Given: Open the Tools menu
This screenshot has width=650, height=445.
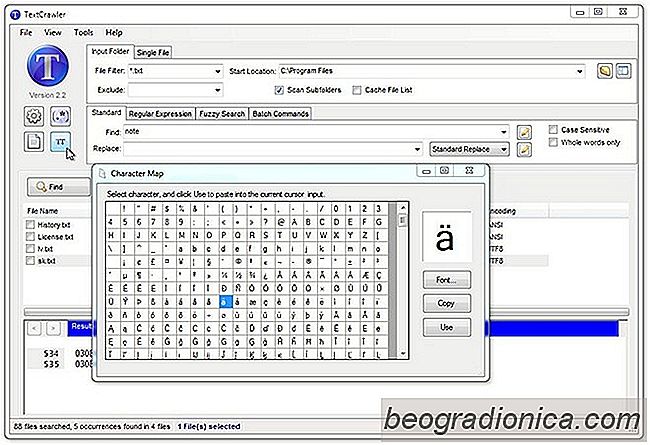Looking at the screenshot, I should click(x=84, y=32).
